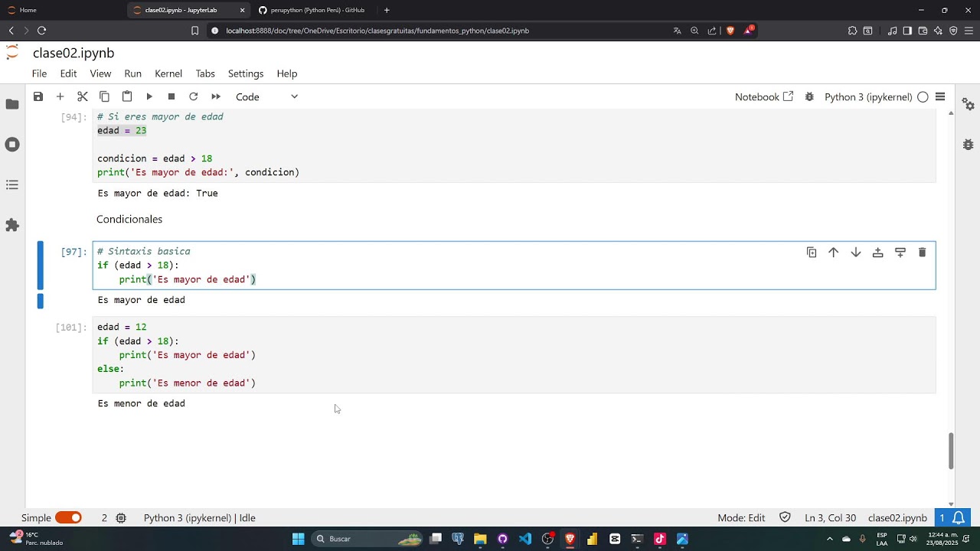Duplicate the active cell with copy icon
This screenshot has height=551, width=980.
[812, 253]
